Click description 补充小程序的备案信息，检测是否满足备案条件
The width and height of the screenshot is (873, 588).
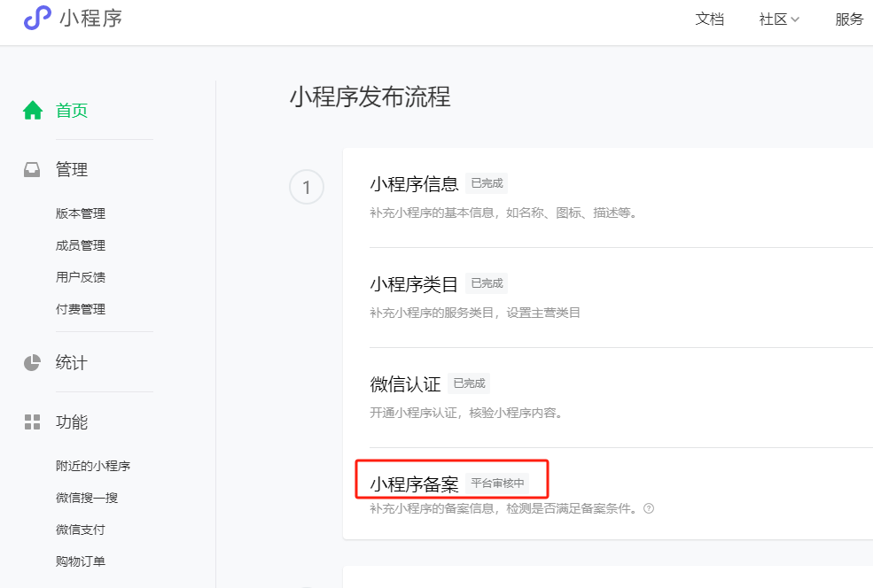(x=503, y=508)
